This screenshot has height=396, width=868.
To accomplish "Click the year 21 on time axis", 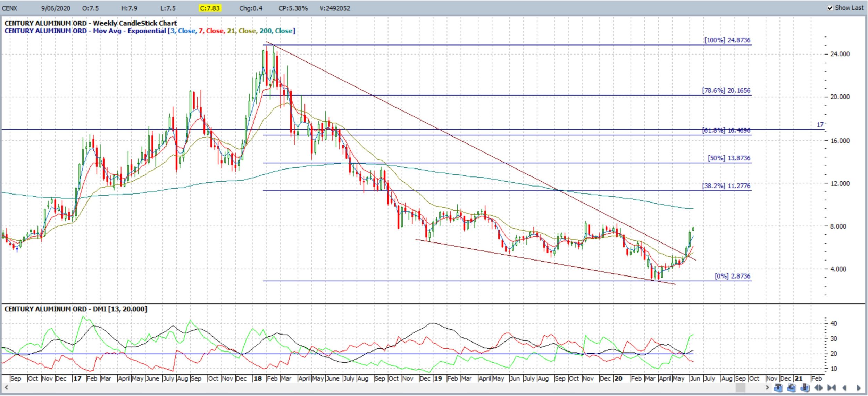I will point(799,378).
